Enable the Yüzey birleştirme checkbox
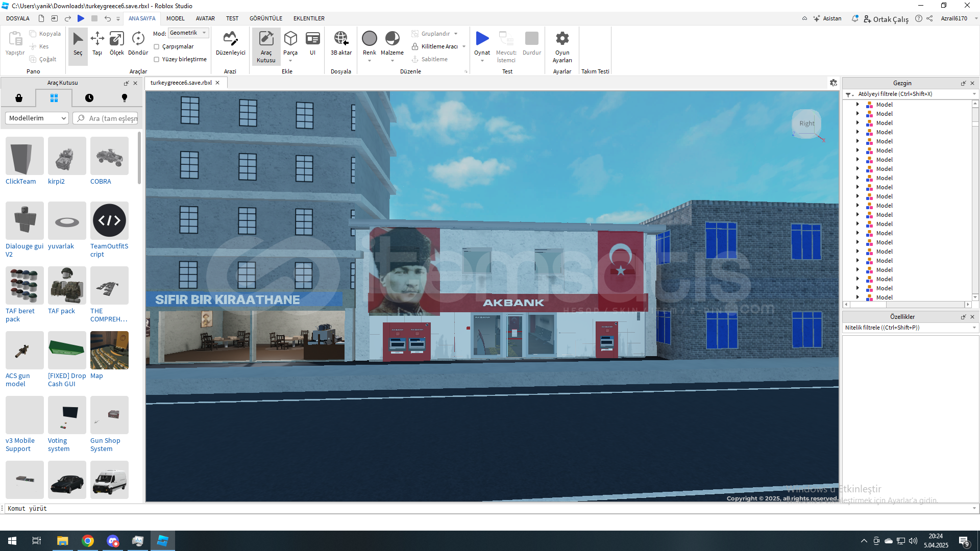Viewport: 980px width, 551px height. pos(157,59)
